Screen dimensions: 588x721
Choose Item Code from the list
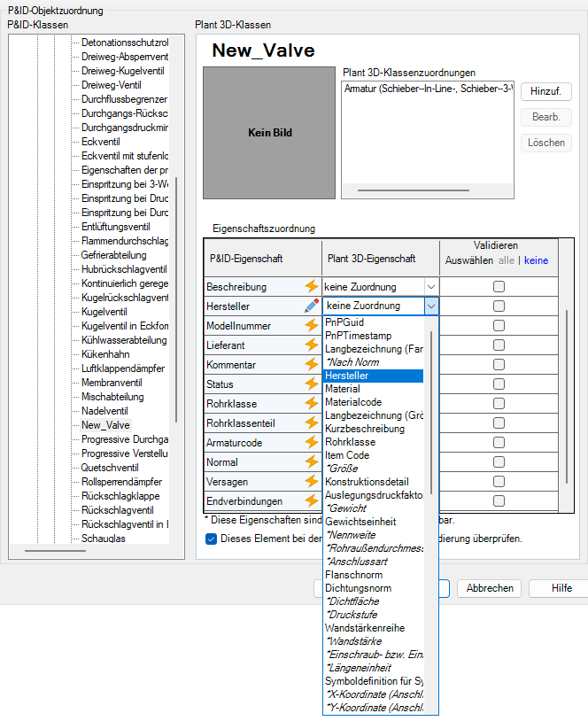tap(373, 455)
